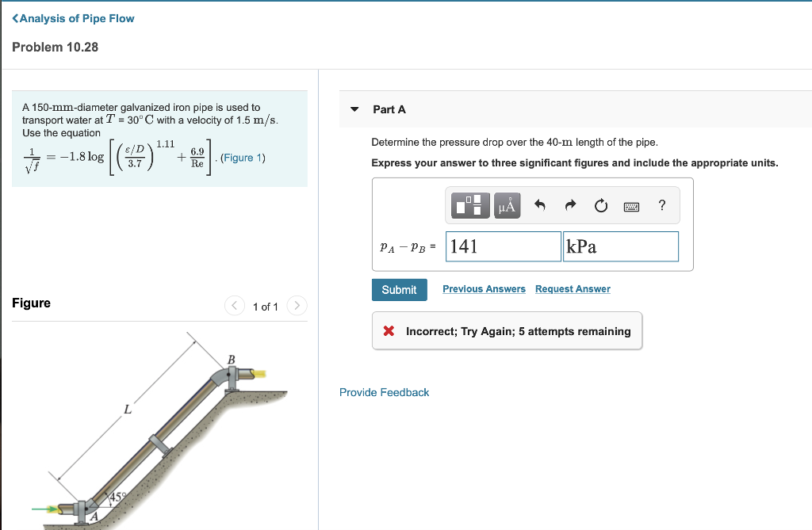This screenshot has width=812, height=530.
Task: Collapse the Part A section chevron
Action: click(354, 109)
